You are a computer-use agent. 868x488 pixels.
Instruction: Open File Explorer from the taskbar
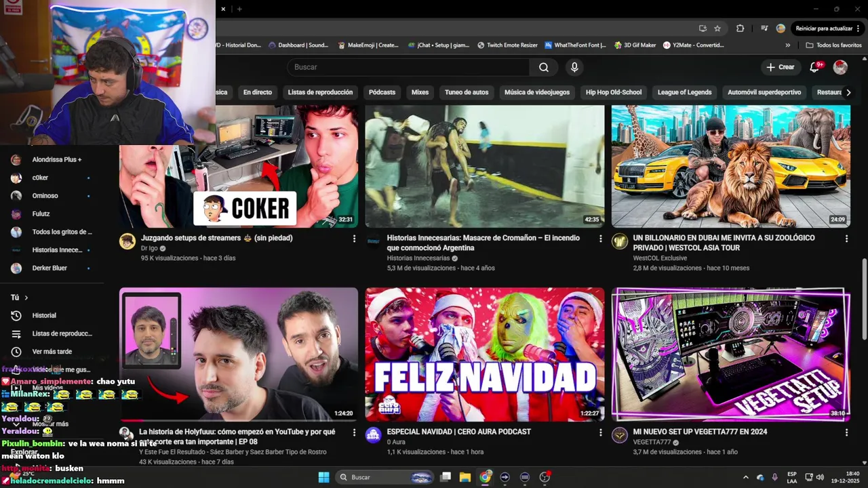click(x=465, y=477)
